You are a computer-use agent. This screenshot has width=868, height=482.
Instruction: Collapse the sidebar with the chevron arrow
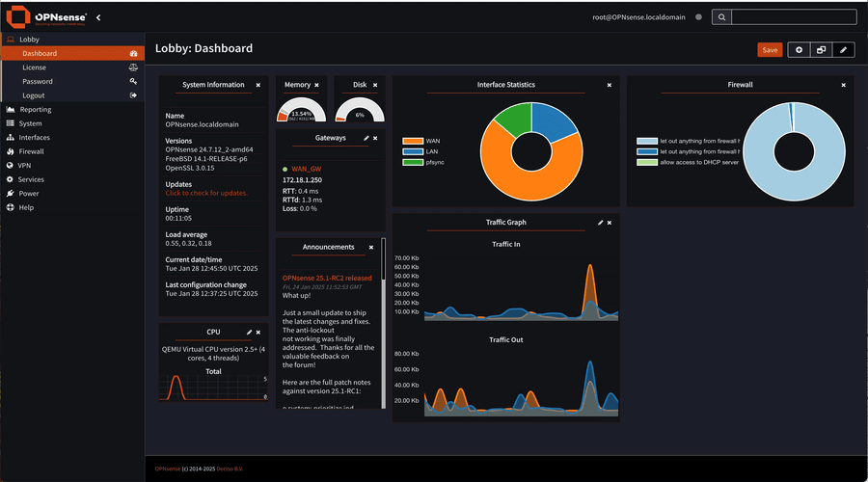[98, 17]
